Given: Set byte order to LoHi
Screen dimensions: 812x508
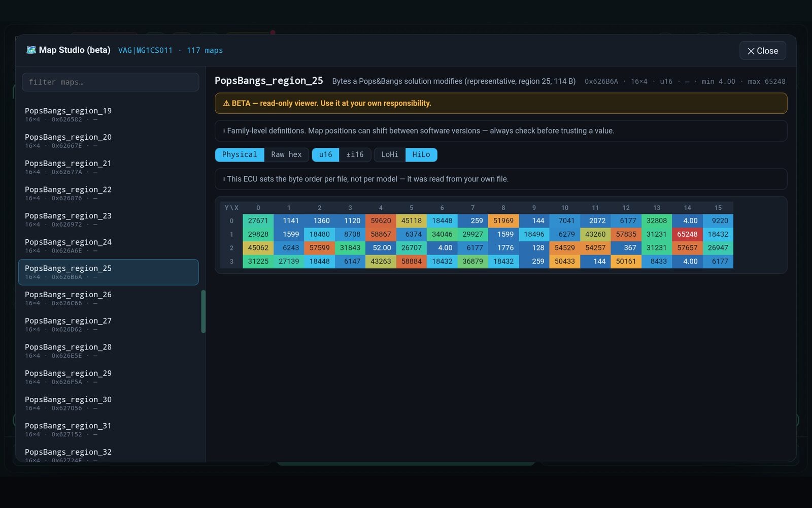Looking at the screenshot, I should click(x=390, y=154).
